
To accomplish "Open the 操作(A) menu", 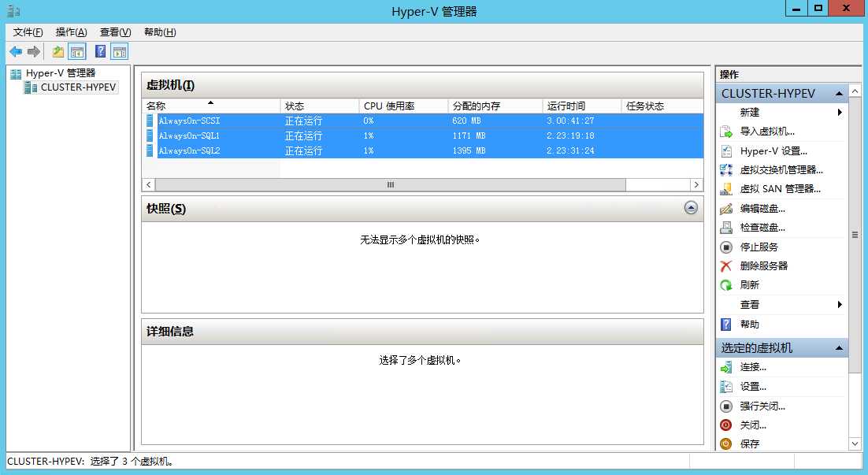I will [72, 32].
